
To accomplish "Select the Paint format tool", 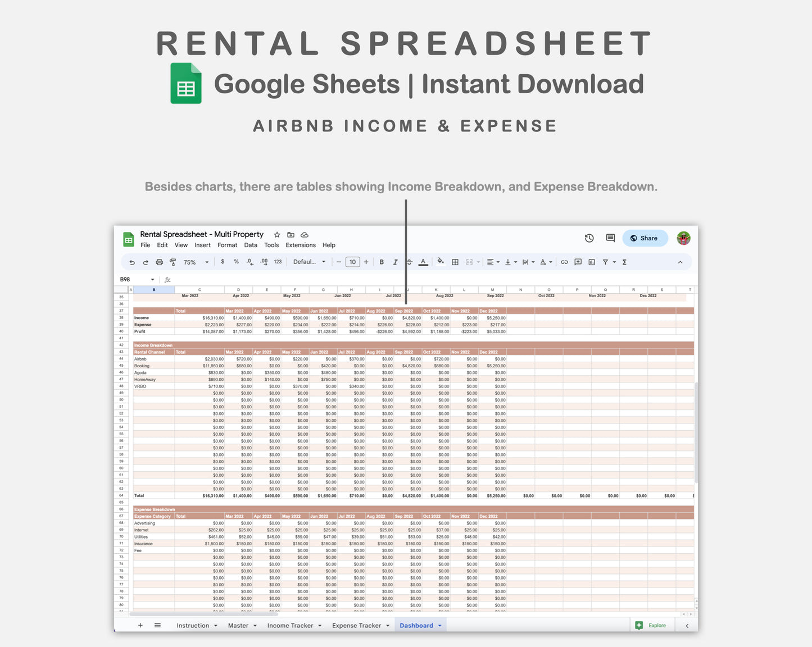I will point(173,262).
